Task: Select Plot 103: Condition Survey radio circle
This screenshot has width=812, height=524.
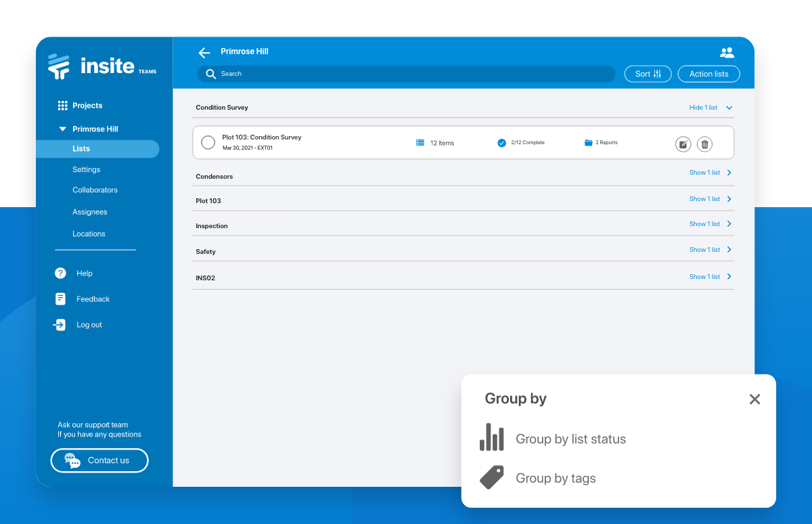Action: [x=208, y=142]
